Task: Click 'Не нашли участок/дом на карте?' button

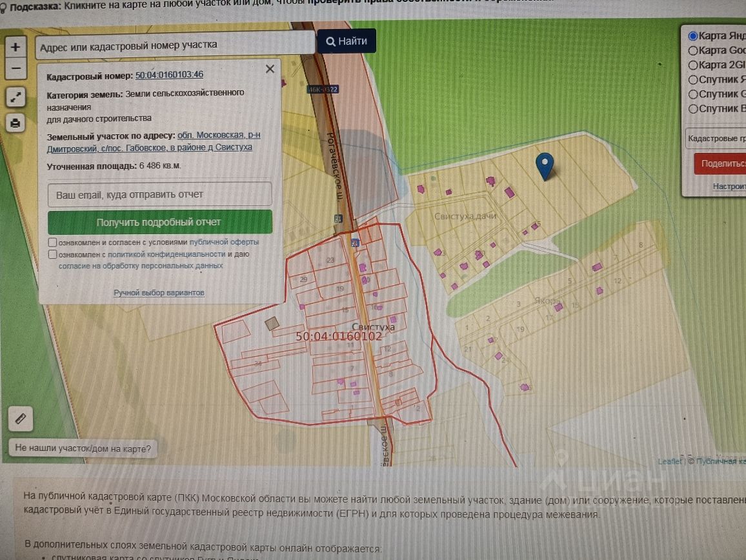Action: [83, 448]
